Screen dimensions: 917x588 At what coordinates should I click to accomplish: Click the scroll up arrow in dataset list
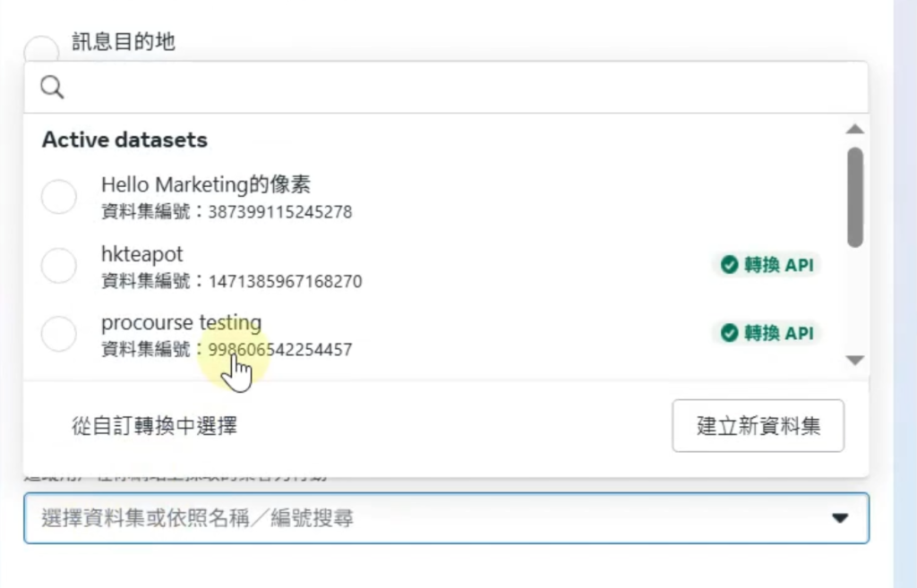click(855, 130)
